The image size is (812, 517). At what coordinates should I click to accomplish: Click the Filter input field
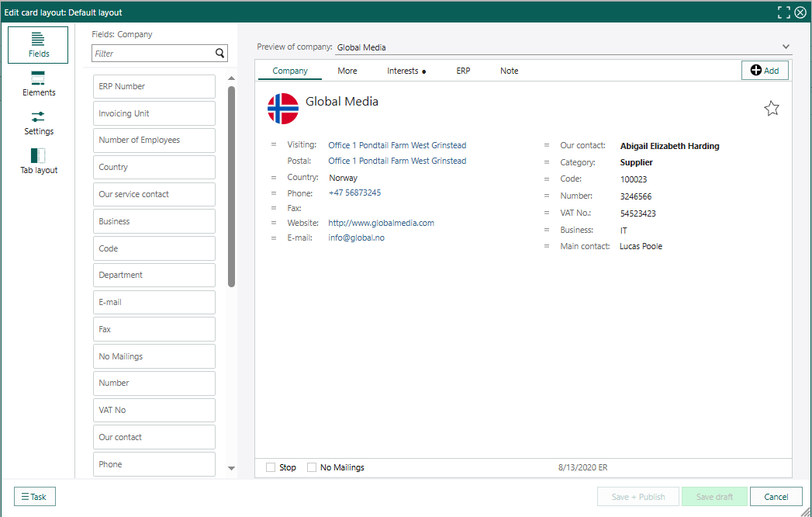(152, 54)
